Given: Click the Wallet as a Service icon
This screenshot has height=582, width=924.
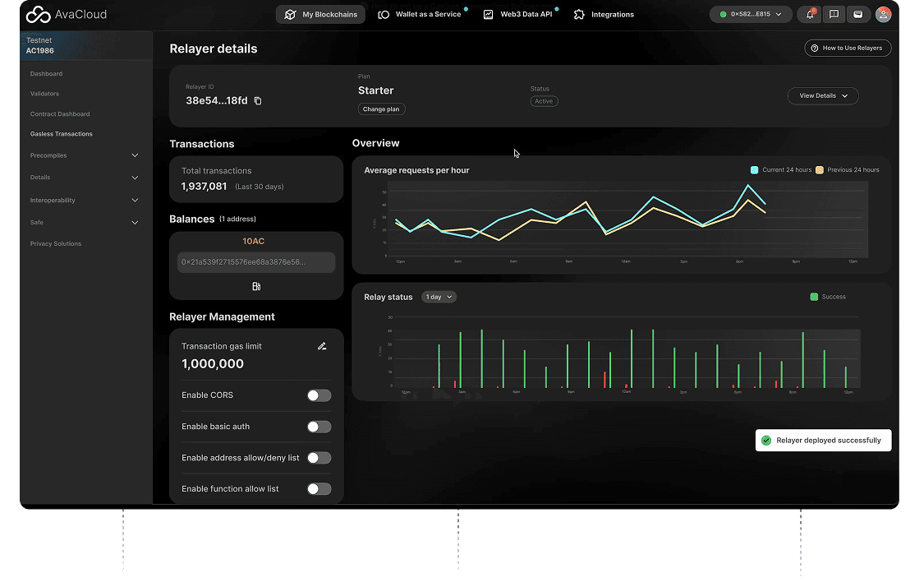Looking at the screenshot, I should (x=384, y=14).
